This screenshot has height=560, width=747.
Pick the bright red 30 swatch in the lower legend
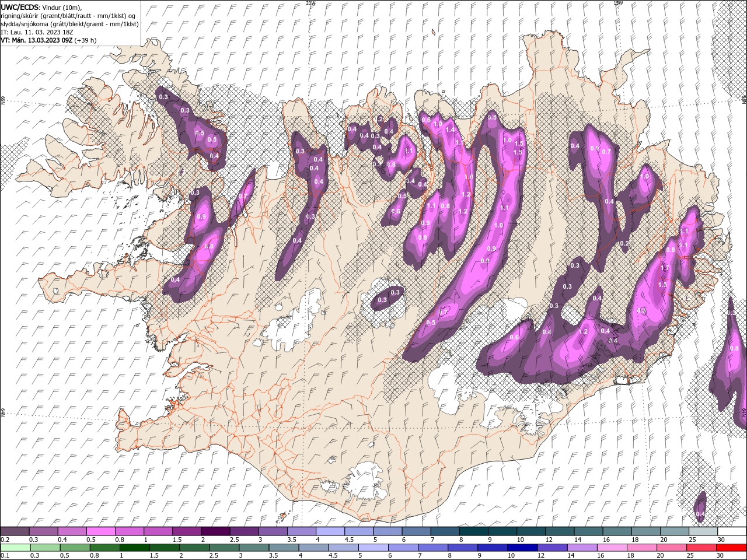point(731,548)
